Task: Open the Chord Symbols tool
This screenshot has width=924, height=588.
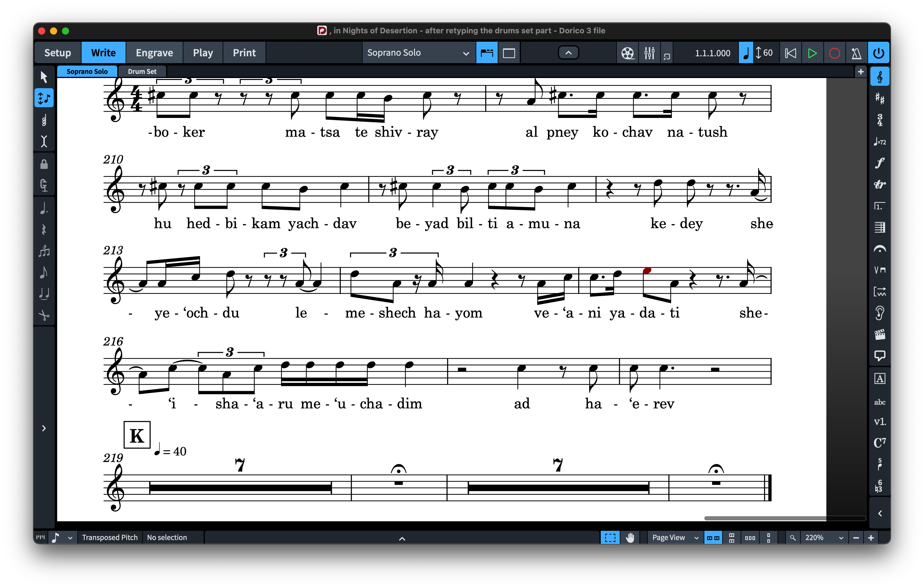Action: pos(879,443)
